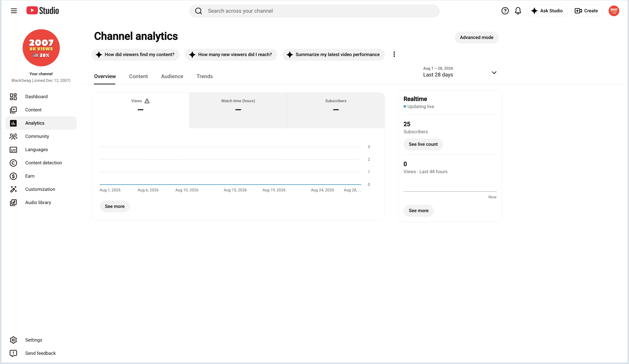Click the Settings gear icon

click(13, 340)
